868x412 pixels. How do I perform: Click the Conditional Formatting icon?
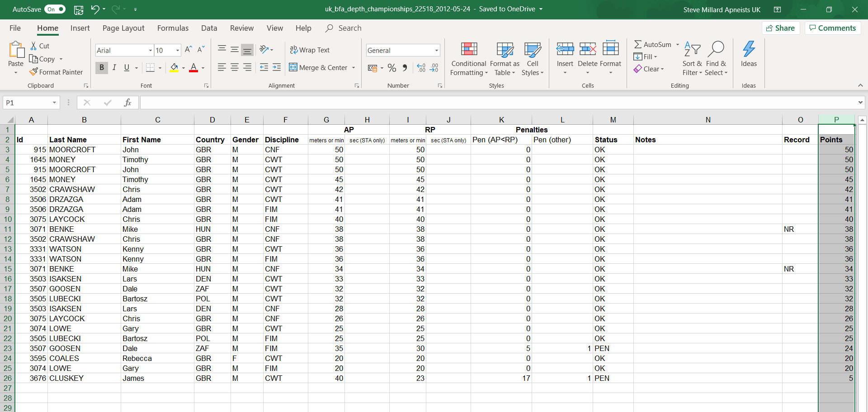point(469,50)
